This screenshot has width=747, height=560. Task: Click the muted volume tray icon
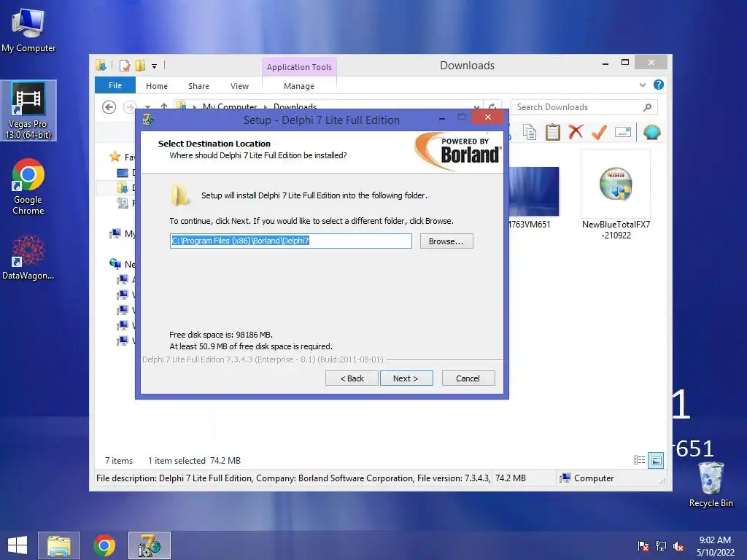678,546
